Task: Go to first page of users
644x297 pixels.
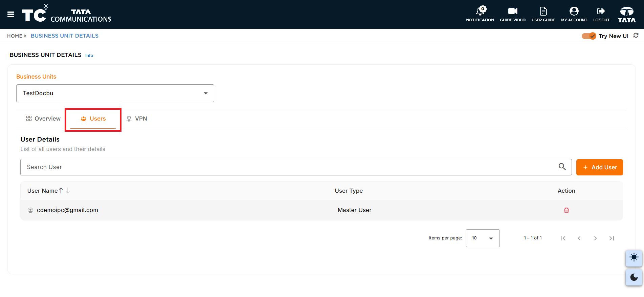Action: click(563, 238)
